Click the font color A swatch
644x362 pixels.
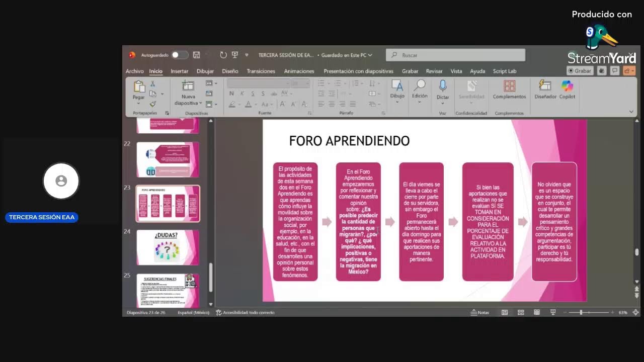coord(248,105)
